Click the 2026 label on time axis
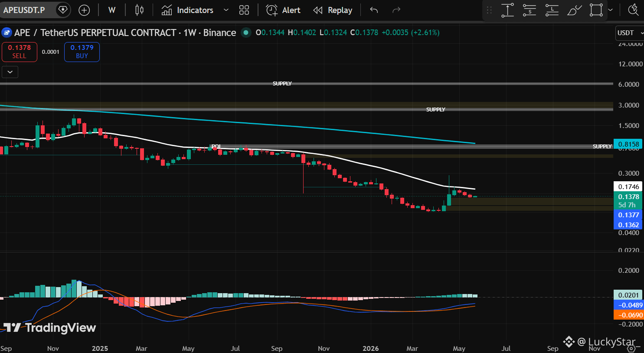This screenshot has width=644, height=353. pos(371,348)
